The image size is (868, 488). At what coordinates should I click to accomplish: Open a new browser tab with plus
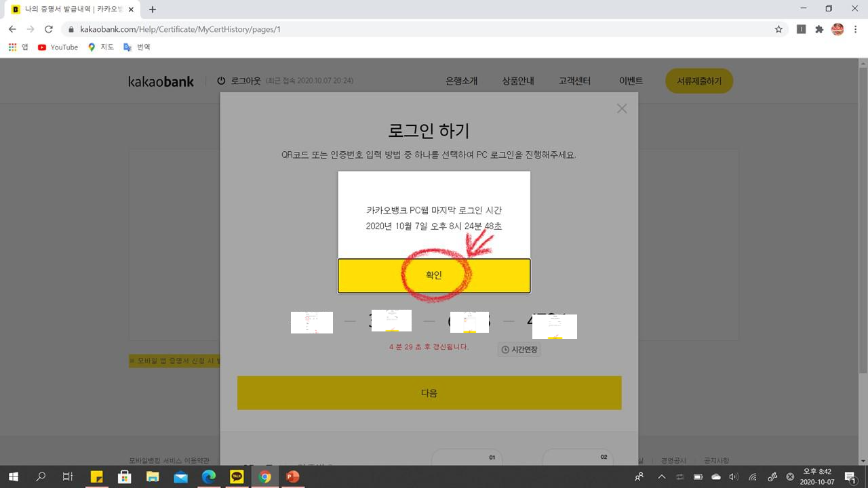pyautogui.click(x=153, y=9)
